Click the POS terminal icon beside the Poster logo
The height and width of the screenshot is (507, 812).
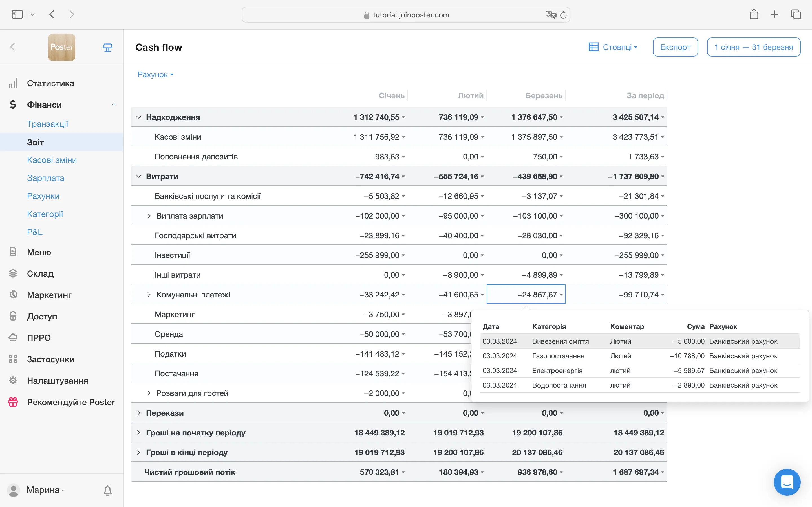[107, 47]
